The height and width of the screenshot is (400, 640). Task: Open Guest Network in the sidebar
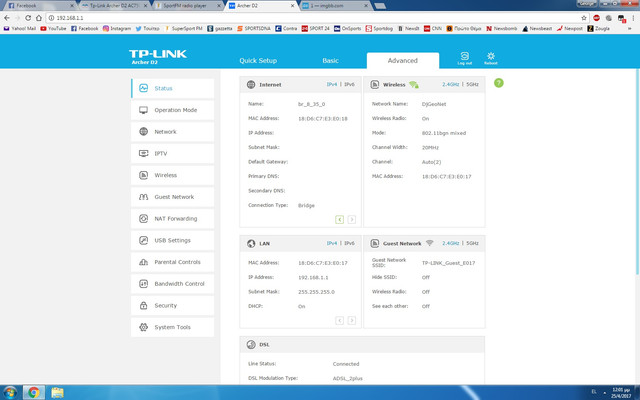[172, 197]
